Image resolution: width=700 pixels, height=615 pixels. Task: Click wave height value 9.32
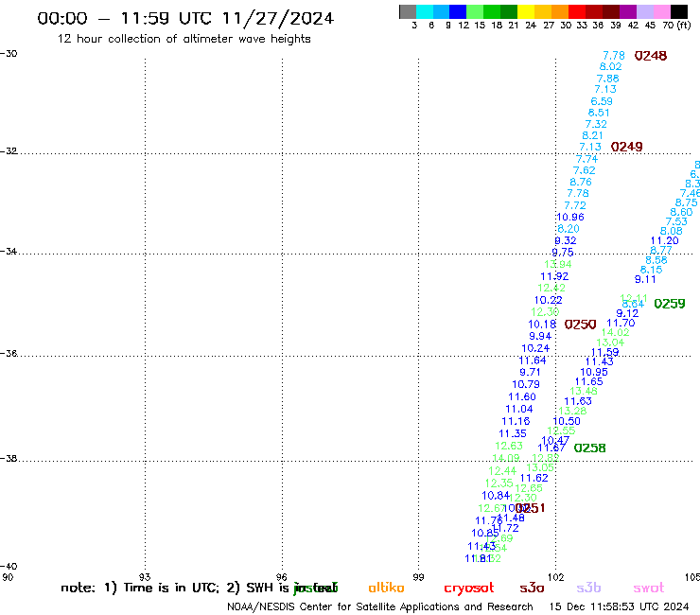565,240
